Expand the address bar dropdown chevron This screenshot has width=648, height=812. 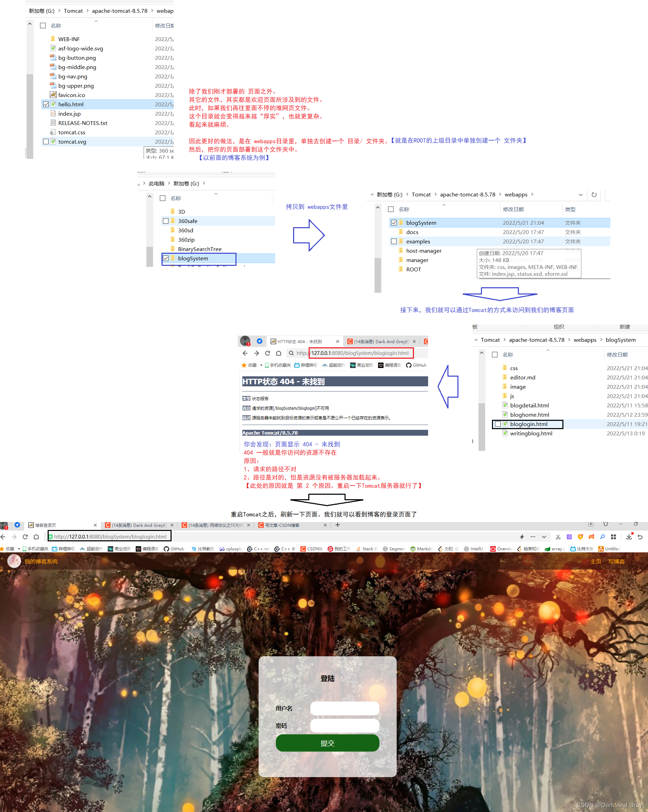(x=544, y=537)
